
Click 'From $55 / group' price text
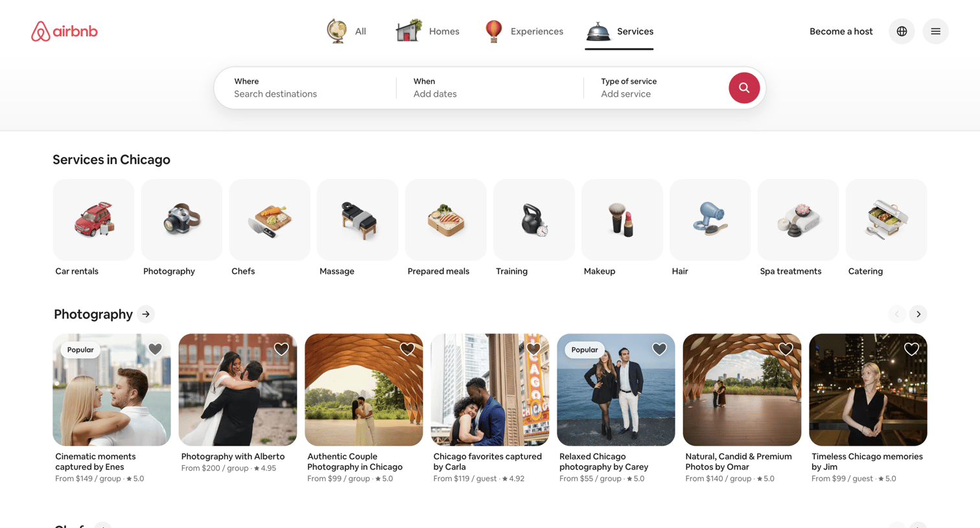click(x=590, y=479)
